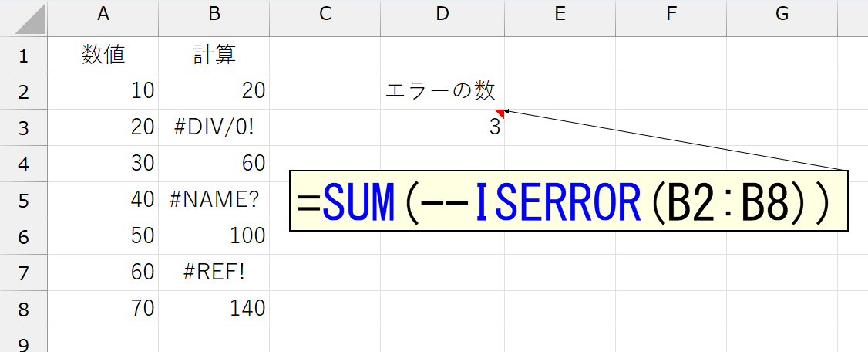868x352 pixels.
Task: Select row 6 header
Action: 23,236
